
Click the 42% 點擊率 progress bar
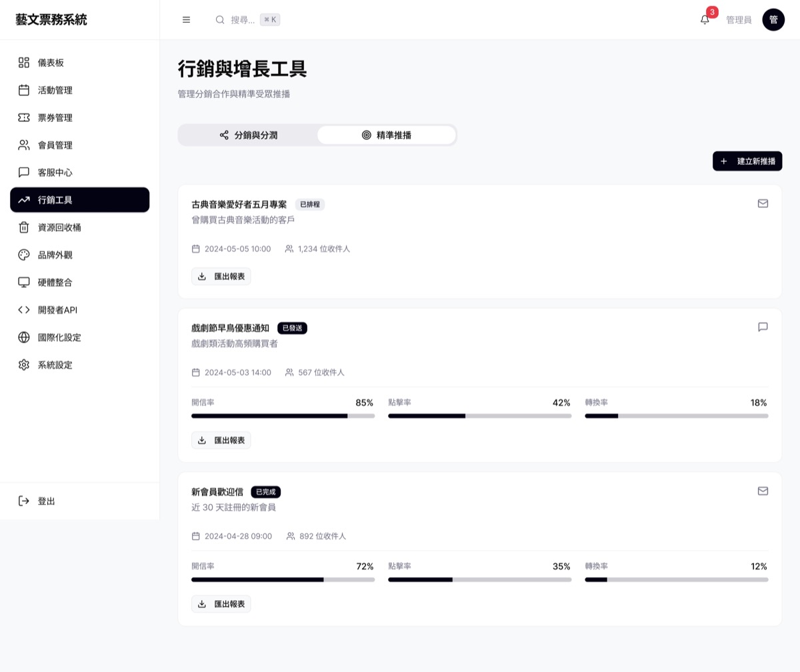click(480, 416)
